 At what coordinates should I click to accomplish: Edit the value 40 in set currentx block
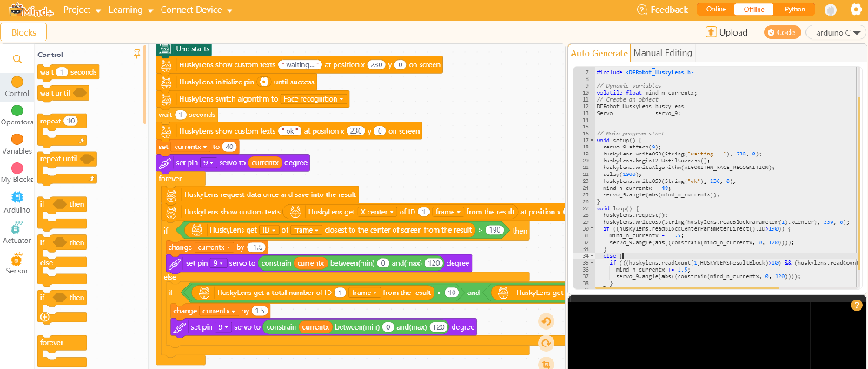pyautogui.click(x=230, y=147)
